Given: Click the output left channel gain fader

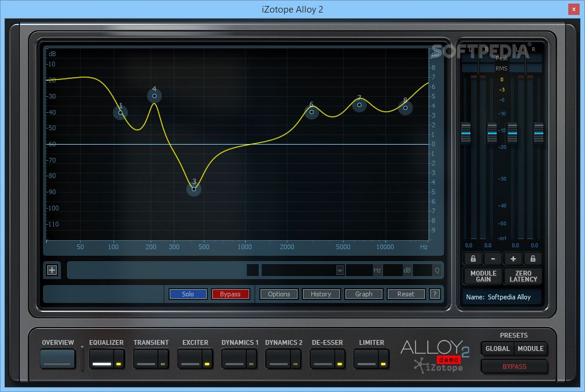Looking at the screenshot, I should click(x=513, y=133).
